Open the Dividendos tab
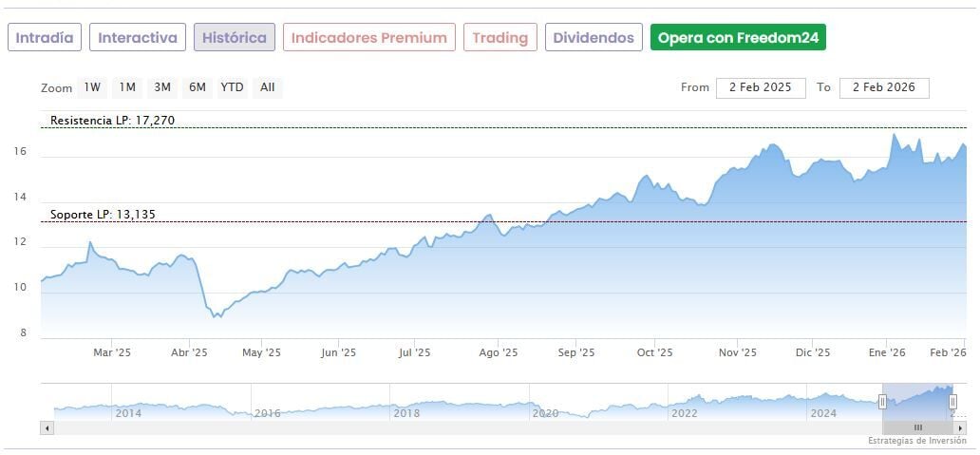This screenshot has height=455, width=980. coord(594,38)
